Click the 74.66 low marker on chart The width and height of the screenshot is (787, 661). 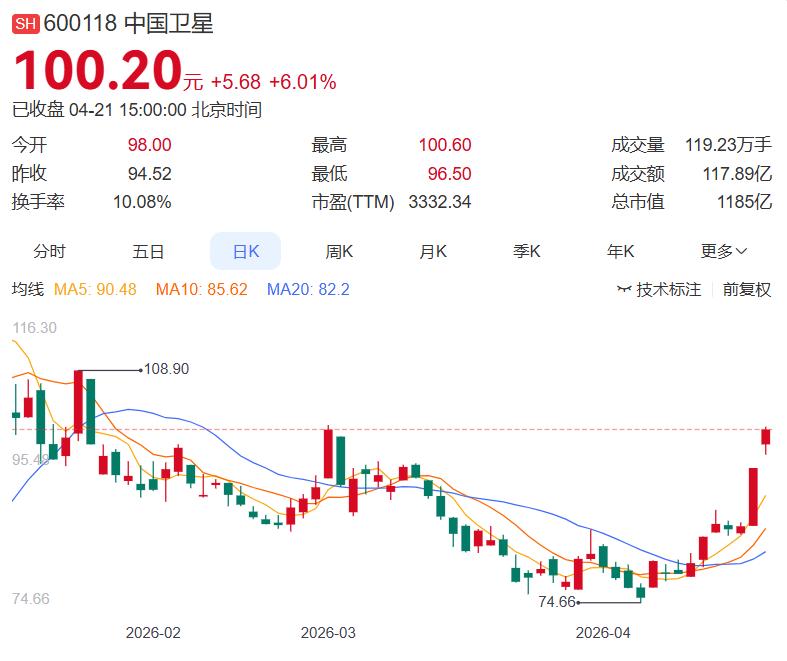click(557, 601)
